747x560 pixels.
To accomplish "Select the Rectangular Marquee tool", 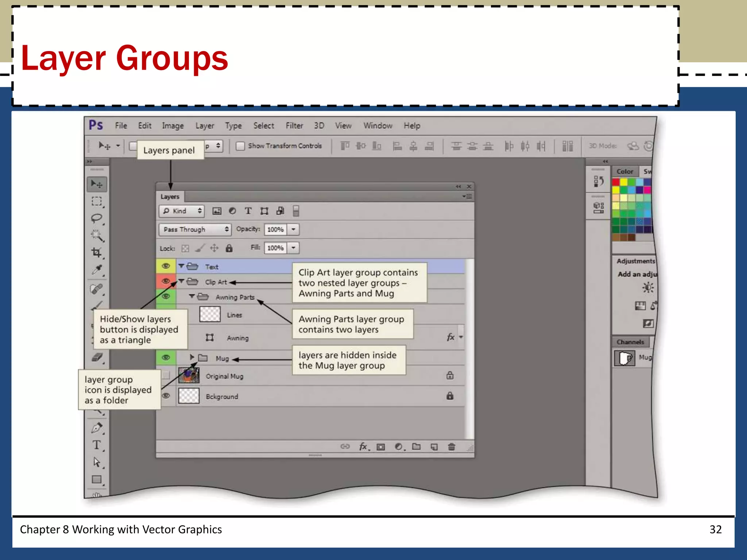I will (x=97, y=201).
